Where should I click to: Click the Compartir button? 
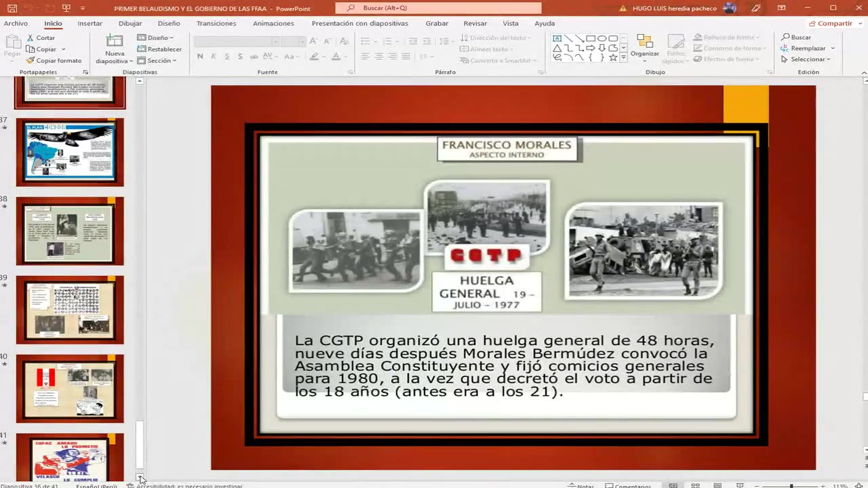point(831,23)
